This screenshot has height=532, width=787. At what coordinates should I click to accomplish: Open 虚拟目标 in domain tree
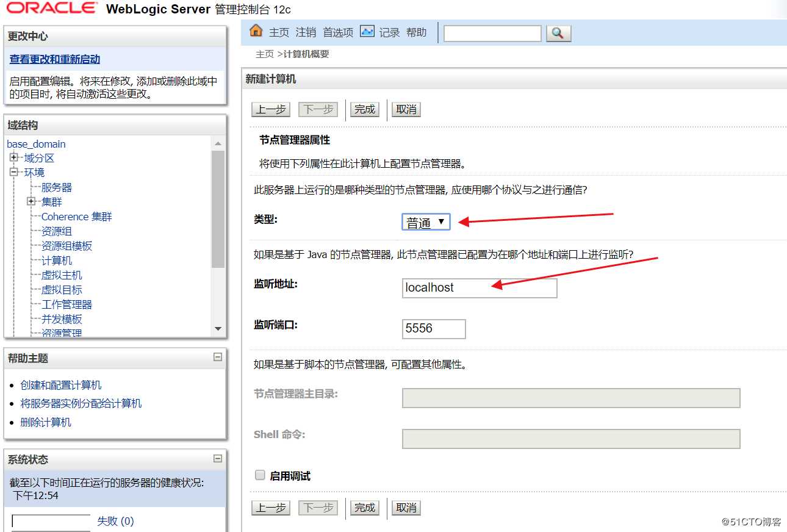coord(62,290)
